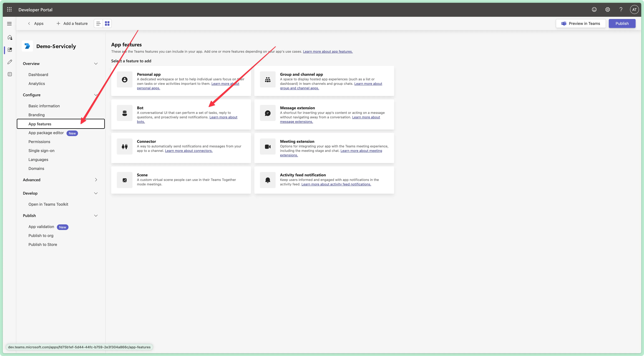Open the Domains page
The height and width of the screenshot is (356, 644).
36,168
